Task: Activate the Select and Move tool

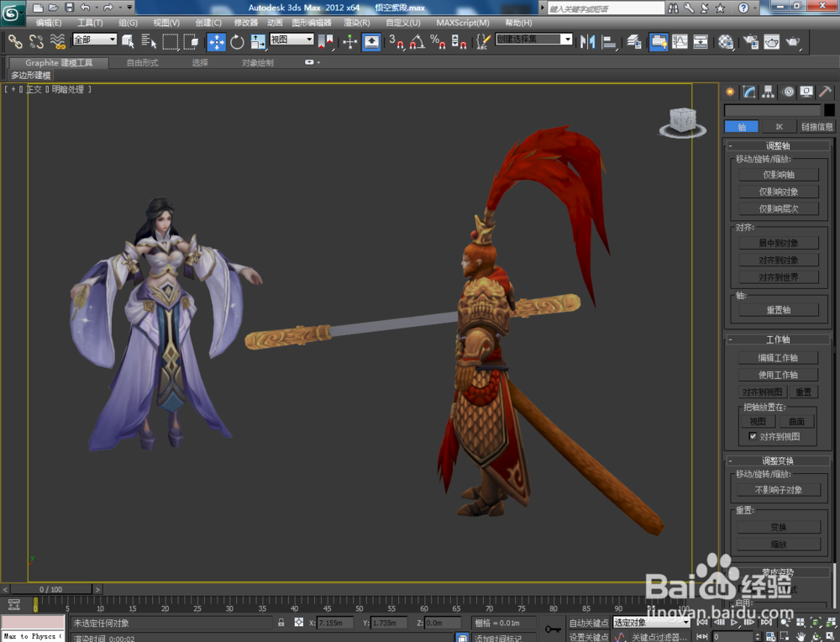Action: coord(217,41)
